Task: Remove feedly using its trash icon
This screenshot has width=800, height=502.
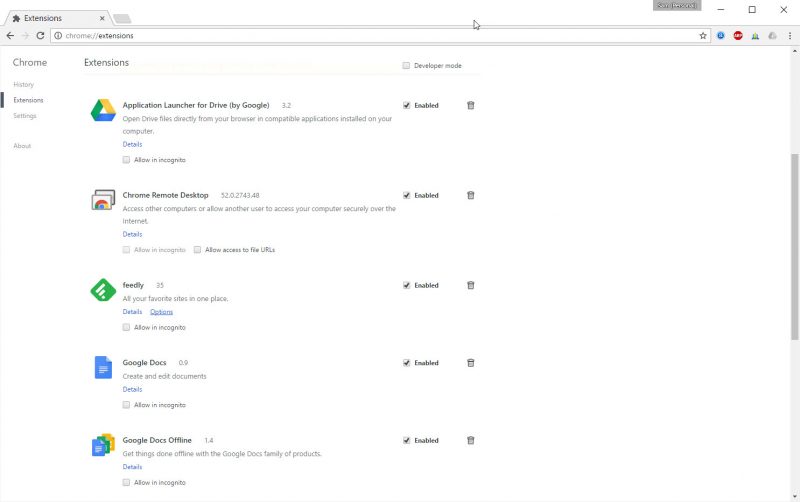Action: pos(471,285)
